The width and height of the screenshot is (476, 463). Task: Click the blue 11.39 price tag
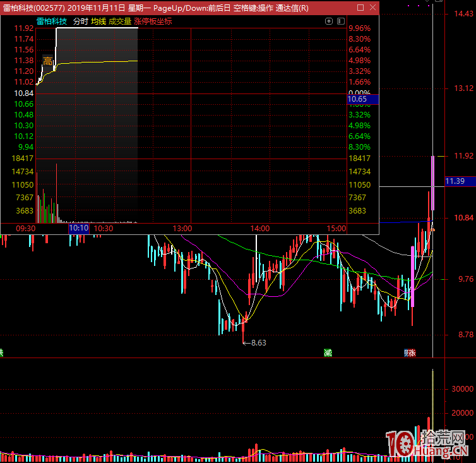pyautogui.click(x=460, y=181)
